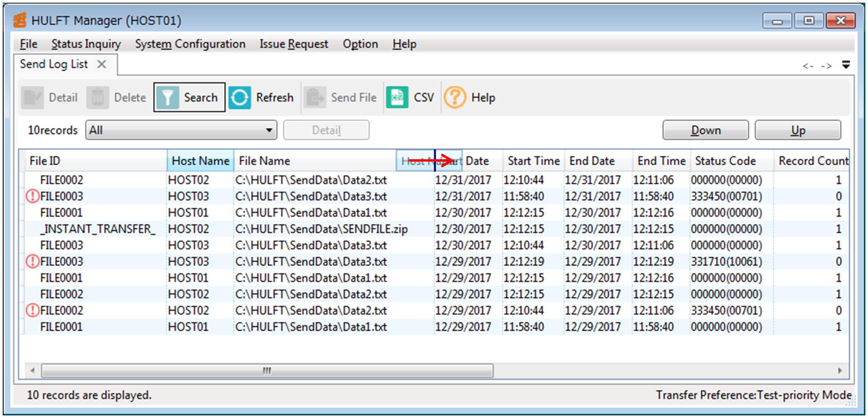Viewport: 868px width, 418px height.
Task: Click error icon on first FILE0003 row
Action: 32,197
